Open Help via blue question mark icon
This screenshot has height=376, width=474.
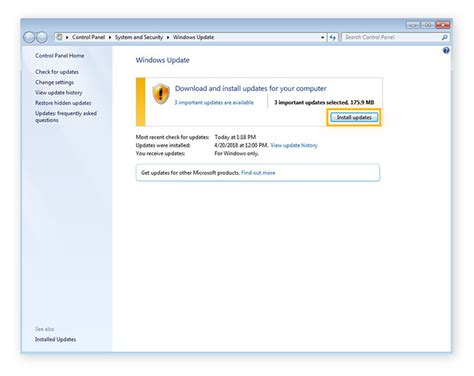pos(446,50)
